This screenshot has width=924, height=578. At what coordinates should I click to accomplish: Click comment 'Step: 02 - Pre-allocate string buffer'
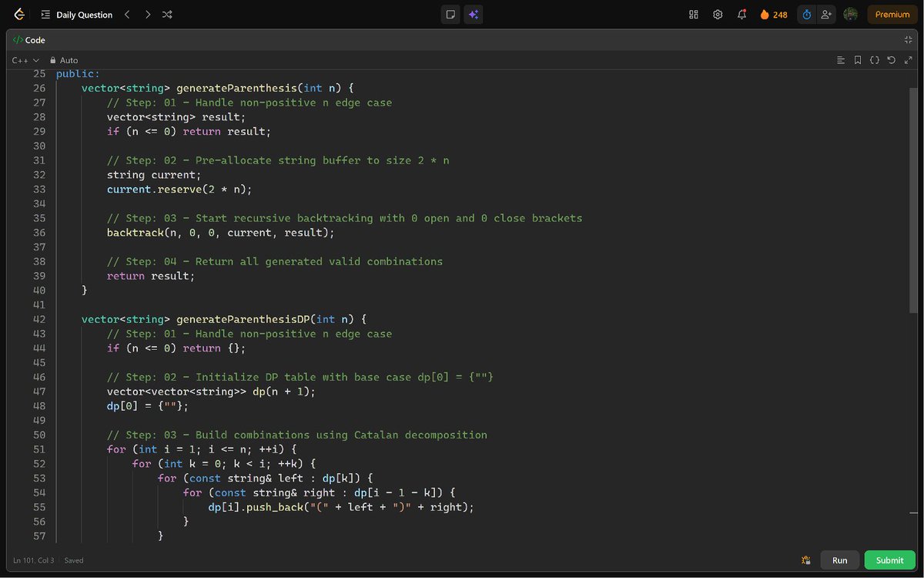tap(278, 160)
